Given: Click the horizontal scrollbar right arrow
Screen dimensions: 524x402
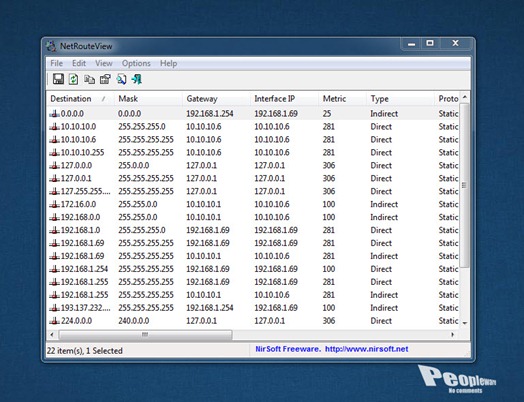Looking at the screenshot, I should click(x=452, y=334).
